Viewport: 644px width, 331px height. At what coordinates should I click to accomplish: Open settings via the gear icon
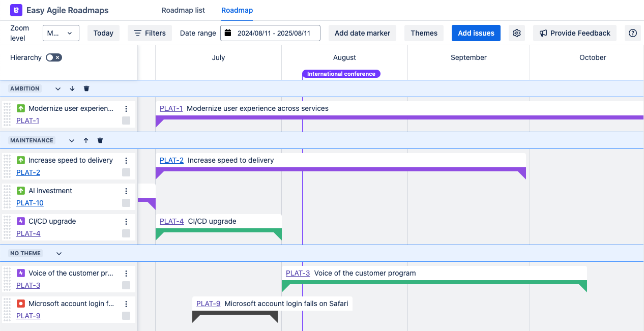click(517, 33)
